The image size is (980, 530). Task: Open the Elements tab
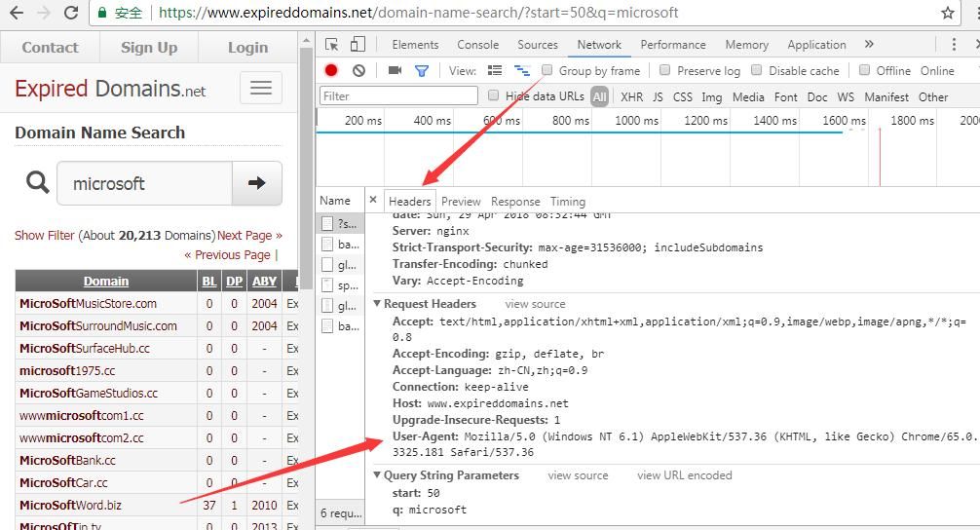click(415, 45)
